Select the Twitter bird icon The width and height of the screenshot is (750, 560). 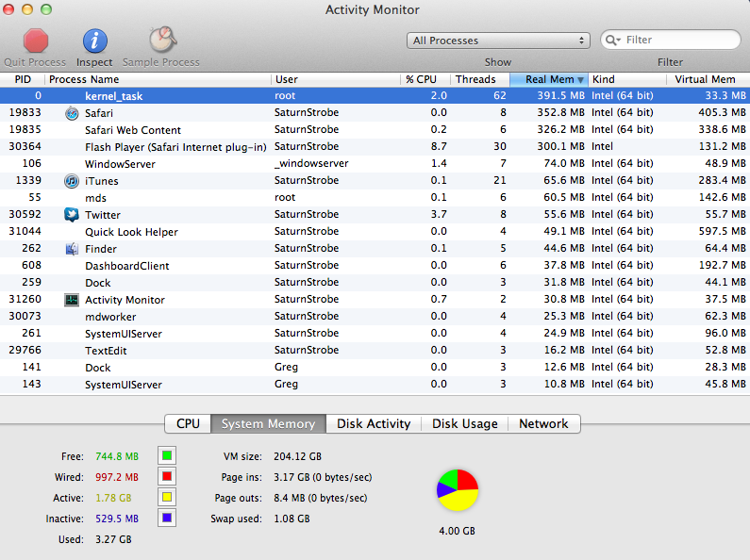tap(72, 215)
